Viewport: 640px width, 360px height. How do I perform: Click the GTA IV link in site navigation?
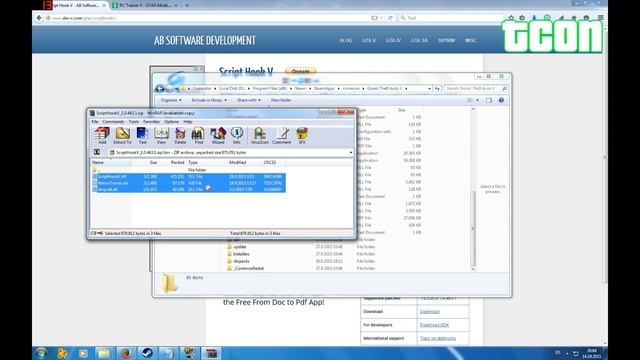point(393,40)
